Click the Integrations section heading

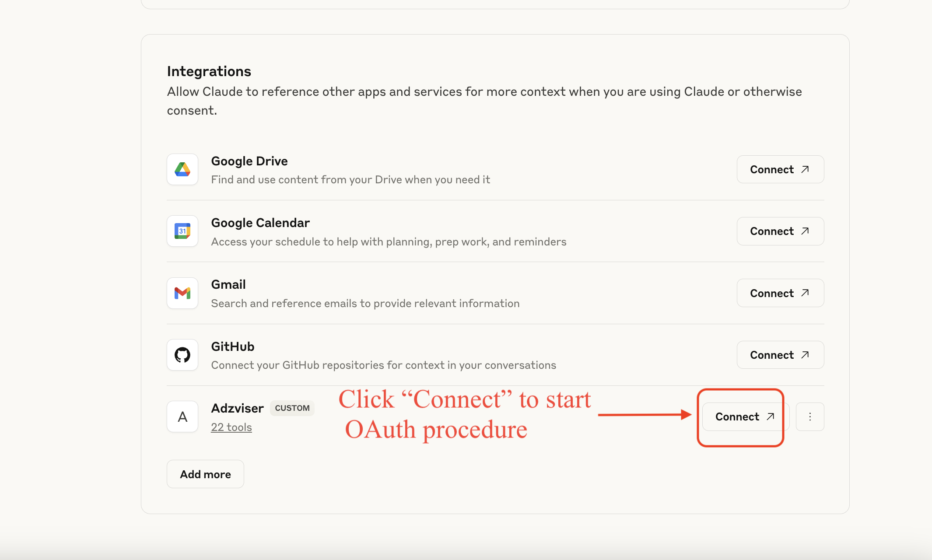pyautogui.click(x=209, y=71)
